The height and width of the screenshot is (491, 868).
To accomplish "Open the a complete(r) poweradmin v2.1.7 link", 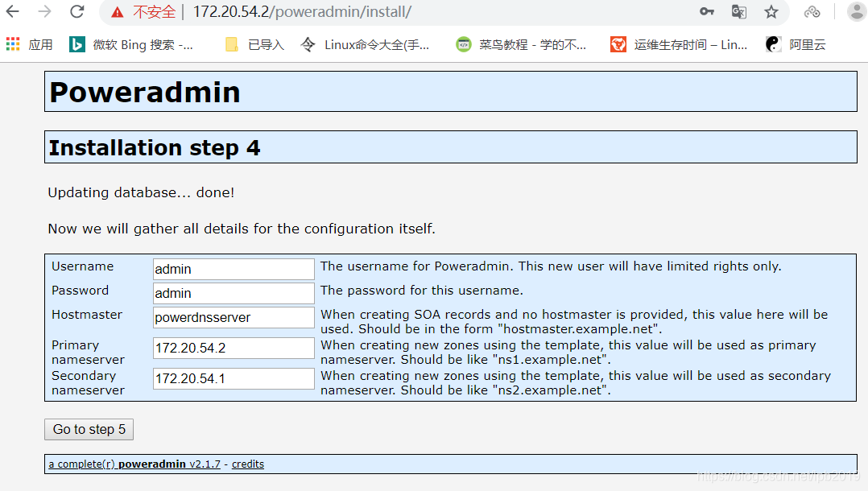I will [134, 464].
